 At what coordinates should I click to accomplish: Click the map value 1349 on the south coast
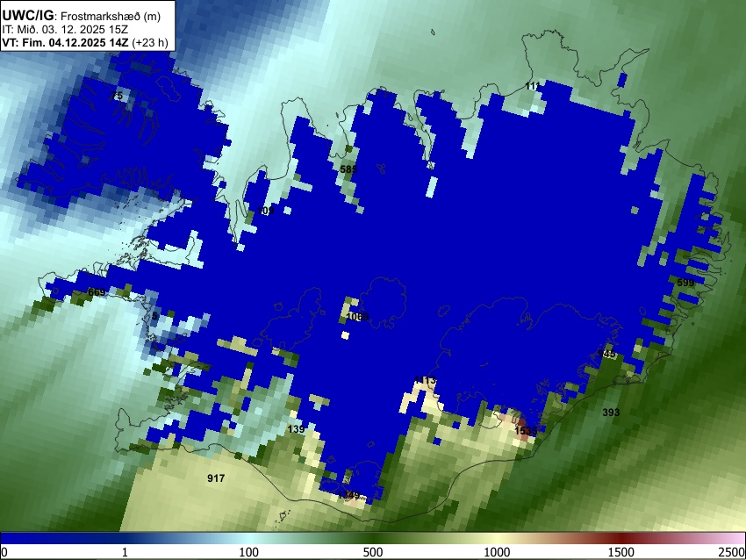348,495
